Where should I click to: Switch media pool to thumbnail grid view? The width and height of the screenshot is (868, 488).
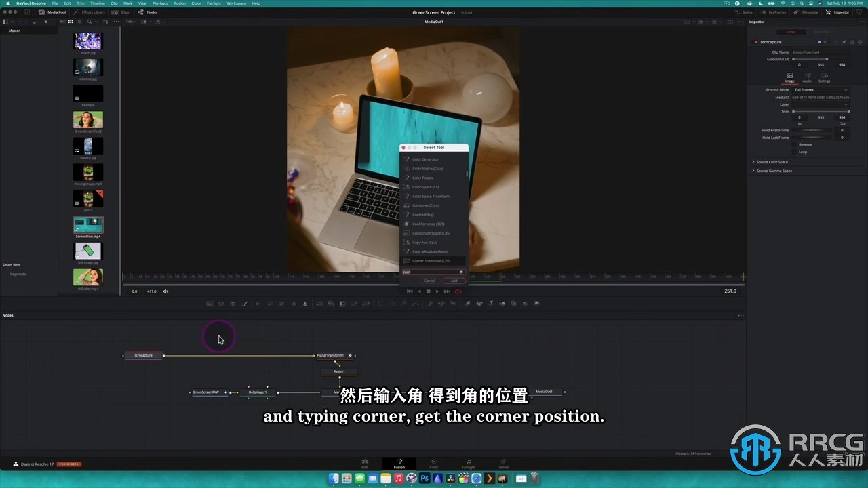pos(71,22)
